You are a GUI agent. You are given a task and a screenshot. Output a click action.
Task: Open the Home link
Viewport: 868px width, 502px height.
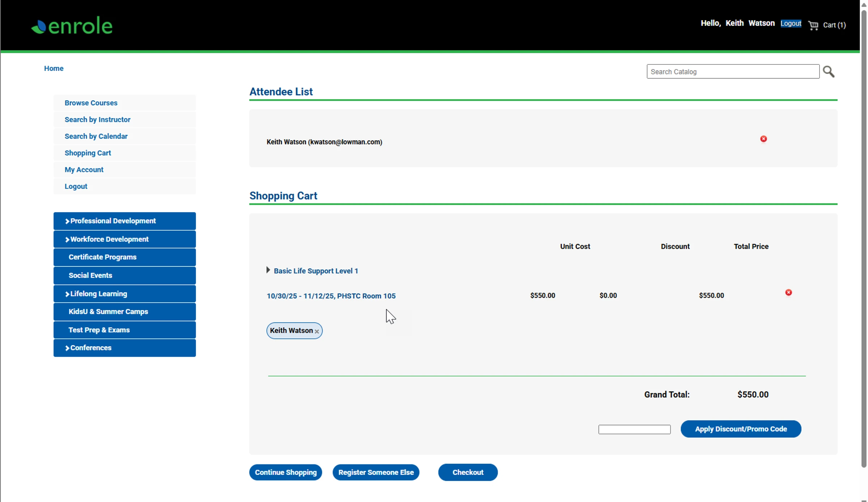pos(54,68)
